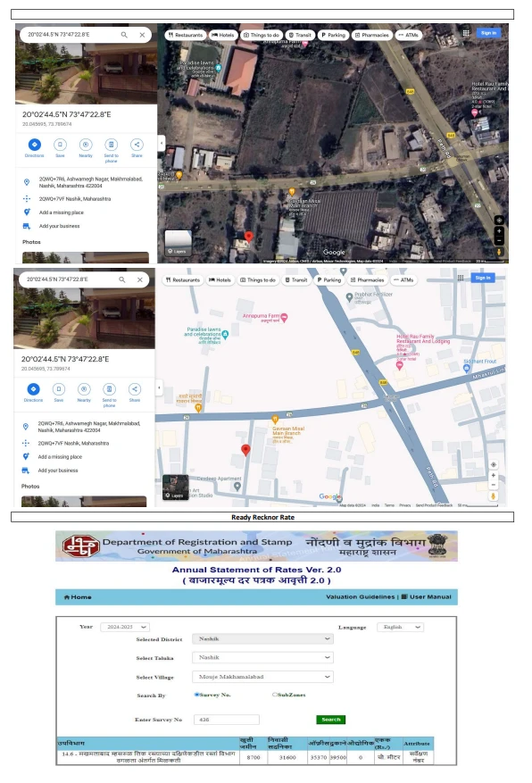Expand the Select Village dropdown
This screenshot has width=532, height=783.
coord(263,677)
